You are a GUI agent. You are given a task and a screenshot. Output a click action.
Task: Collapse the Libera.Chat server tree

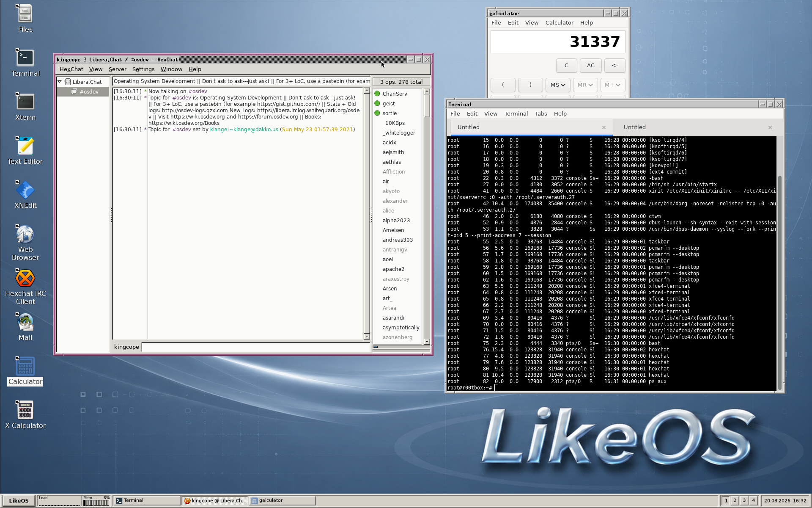tap(60, 82)
